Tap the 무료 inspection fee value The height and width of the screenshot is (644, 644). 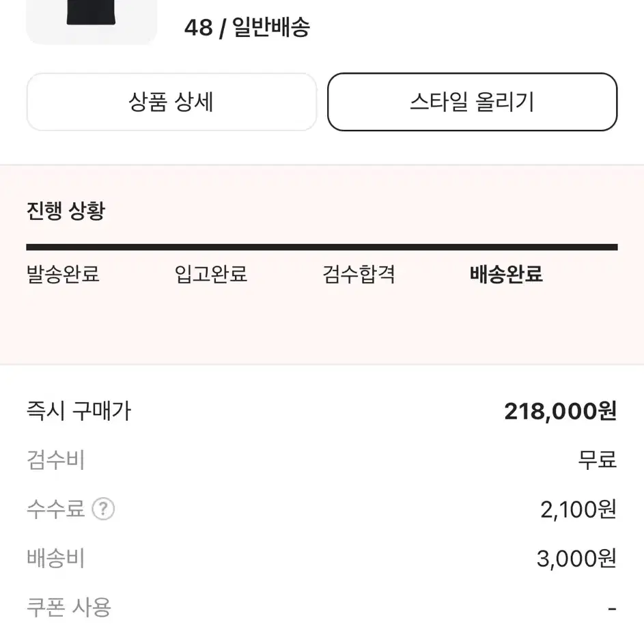[x=597, y=460]
